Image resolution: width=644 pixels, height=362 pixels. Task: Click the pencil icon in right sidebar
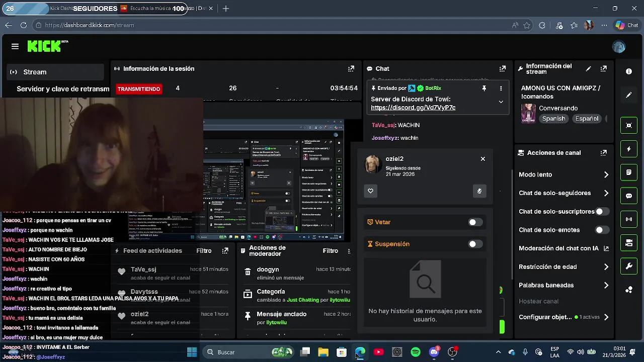[629, 95]
